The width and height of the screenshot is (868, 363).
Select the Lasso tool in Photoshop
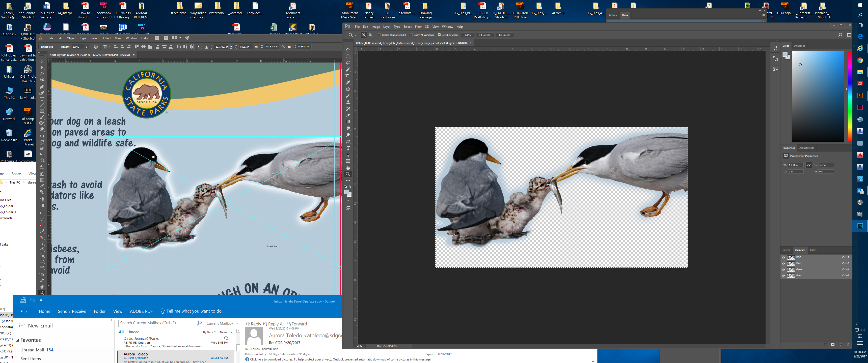348,63
